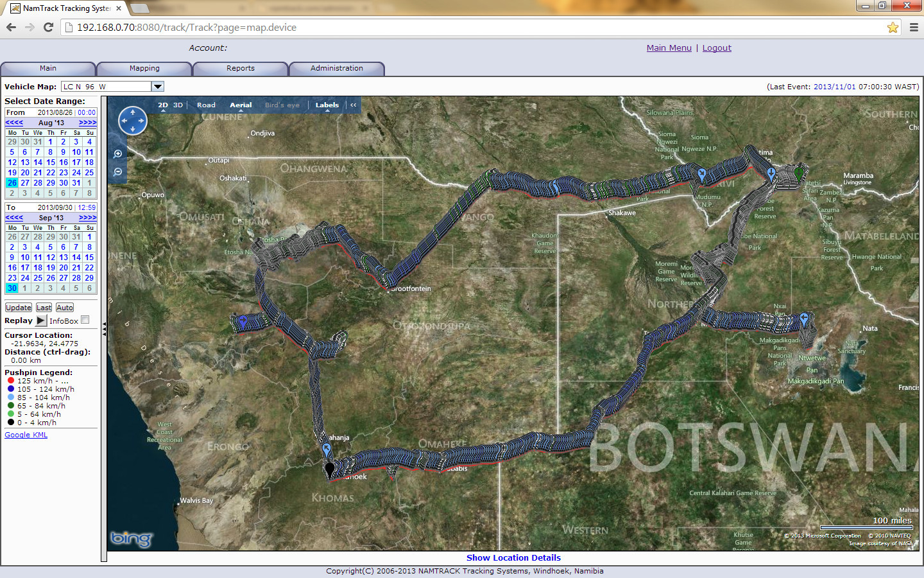The image size is (924, 578).
Task: Open the Reports tab
Action: tap(240, 68)
